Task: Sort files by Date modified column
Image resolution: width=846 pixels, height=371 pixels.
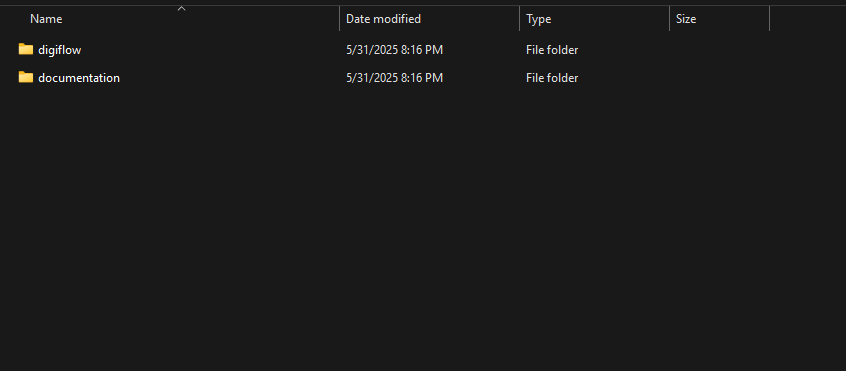Action: [x=383, y=19]
